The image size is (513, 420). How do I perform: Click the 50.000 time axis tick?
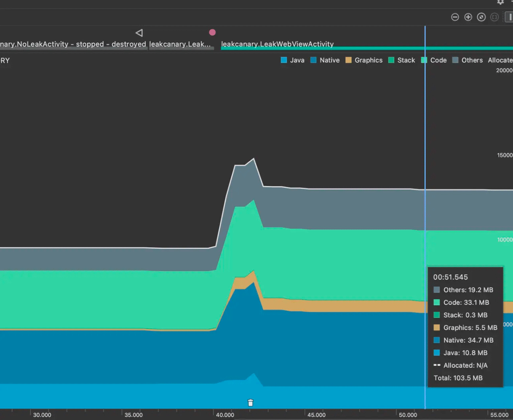408,415
